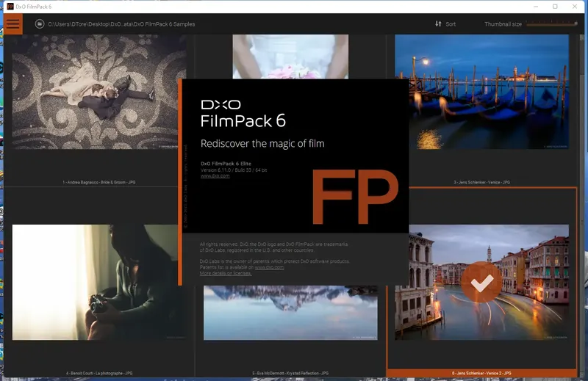Open www.dxo.com link under version info
The image size is (588, 381).
(x=215, y=175)
